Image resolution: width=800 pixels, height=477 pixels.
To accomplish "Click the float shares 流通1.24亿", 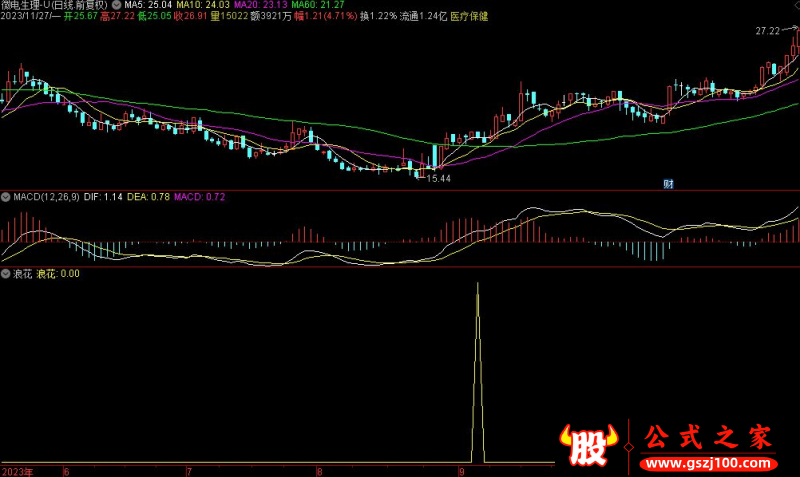I will 423,16.
